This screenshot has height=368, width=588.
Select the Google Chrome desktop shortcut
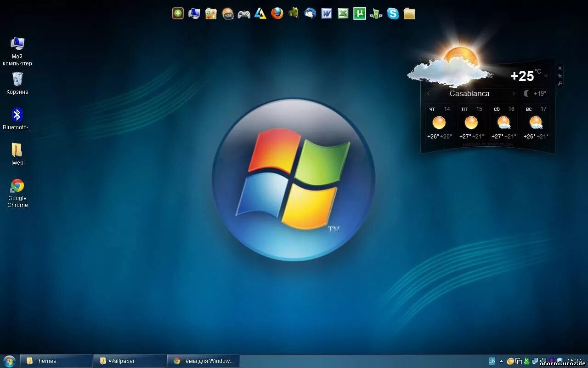17,193
